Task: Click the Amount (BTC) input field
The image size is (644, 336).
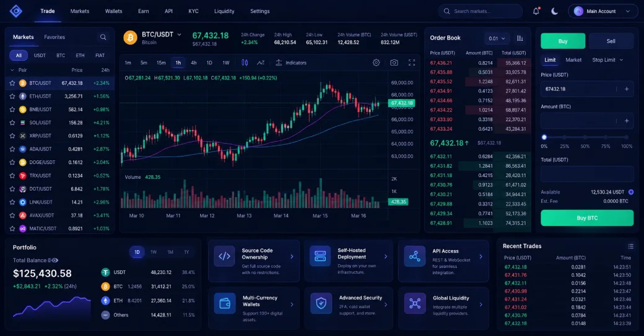Action: coord(587,121)
